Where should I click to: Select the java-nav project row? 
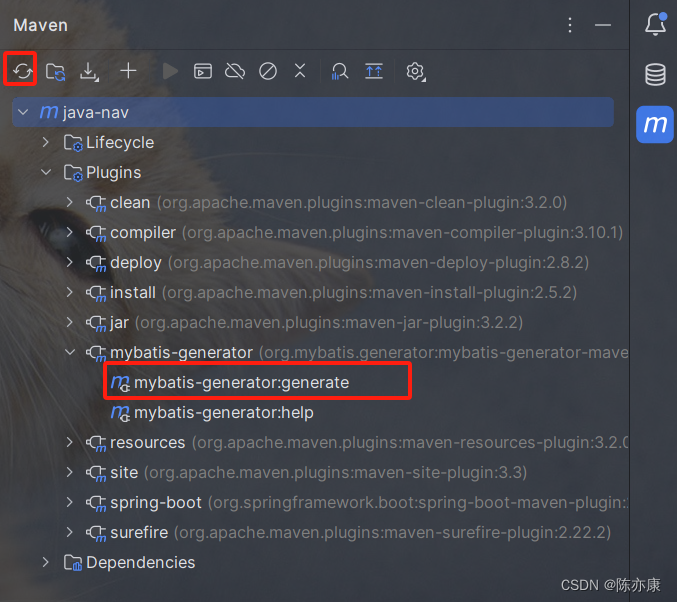[313, 112]
